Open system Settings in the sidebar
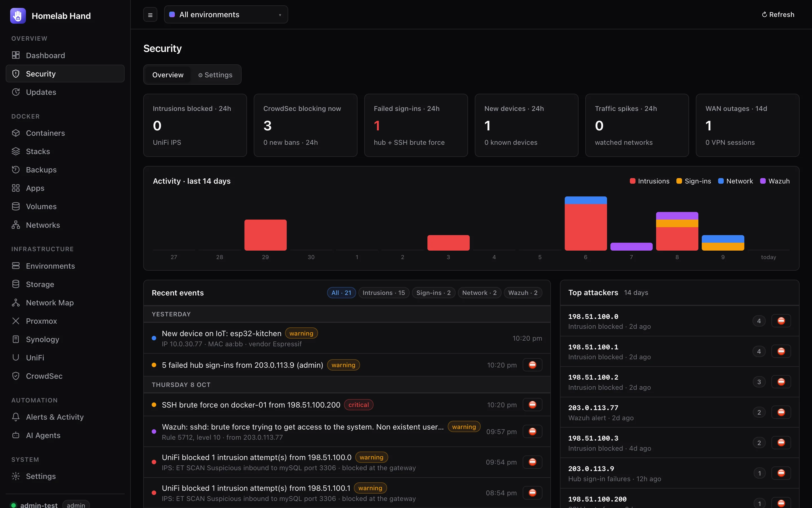This screenshot has width=812, height=508. [x=65, y=476]
